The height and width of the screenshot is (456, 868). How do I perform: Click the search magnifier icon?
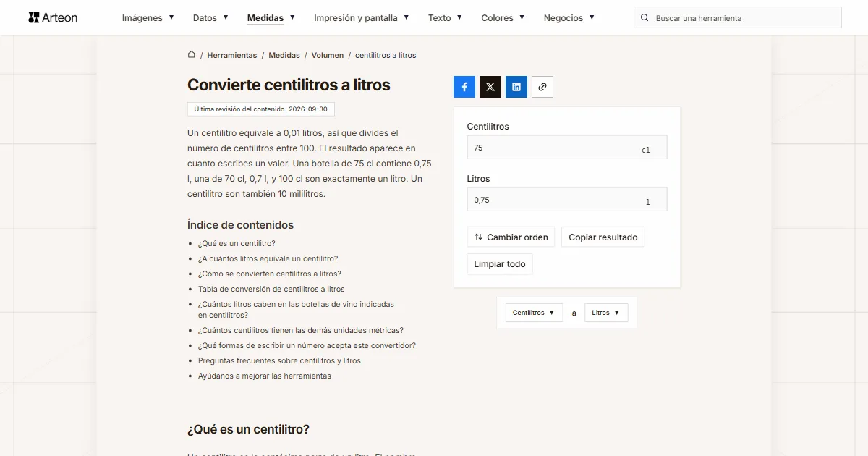coord(644,17)
